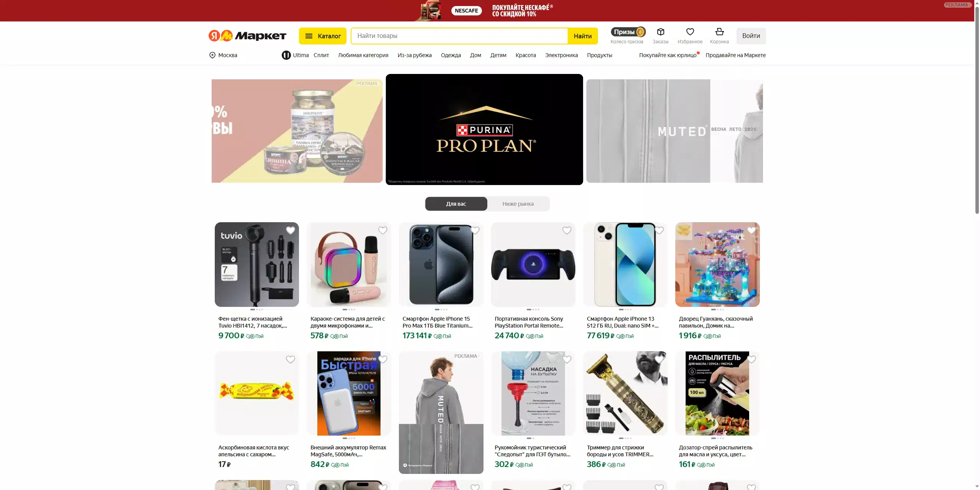Click the Москва location pin icon
The height and width of the screenshot is (490, 980).
pyautogui.click(x=212, y=55)
